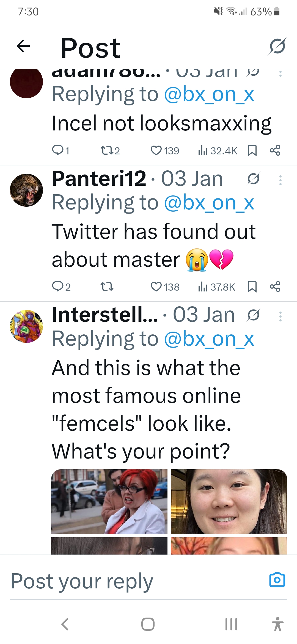Image resolution: width=297 pixels, height=644 pixels.
Task: Open more options menu on Panteri12's reply
Action: (x=280, y=180)
